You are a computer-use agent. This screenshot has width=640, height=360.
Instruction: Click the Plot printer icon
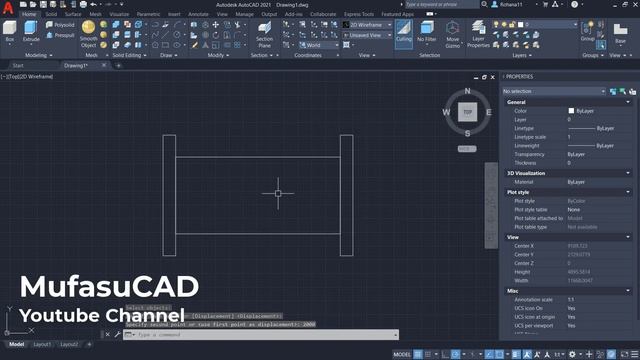coord(83,4)
